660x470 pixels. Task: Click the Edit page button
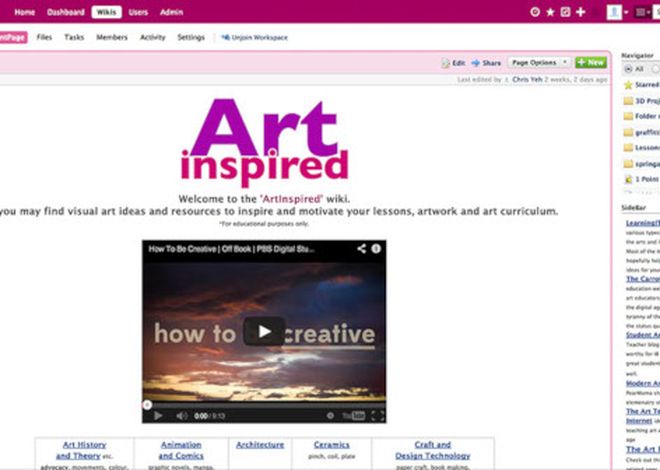pos(453,63)
